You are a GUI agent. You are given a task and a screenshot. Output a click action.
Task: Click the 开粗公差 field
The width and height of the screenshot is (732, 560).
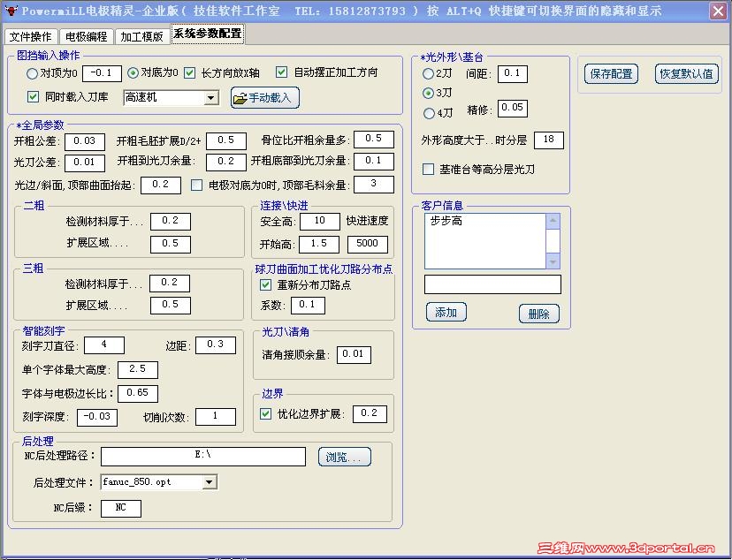(85, 141)
